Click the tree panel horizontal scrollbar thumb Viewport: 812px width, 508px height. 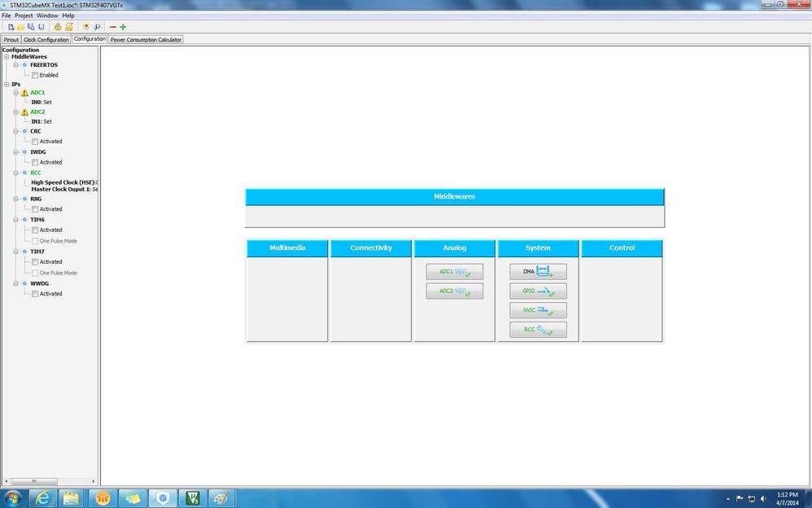[34, 482]
